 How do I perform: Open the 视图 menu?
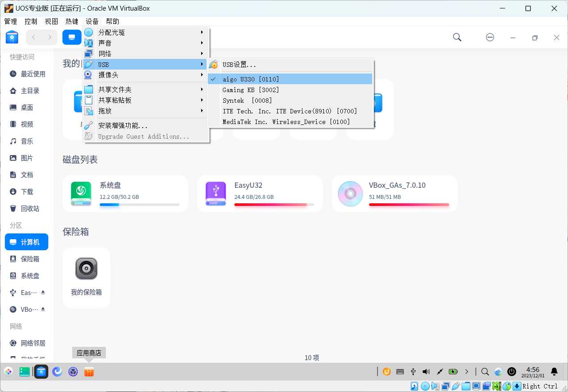[x=51, y=21]
